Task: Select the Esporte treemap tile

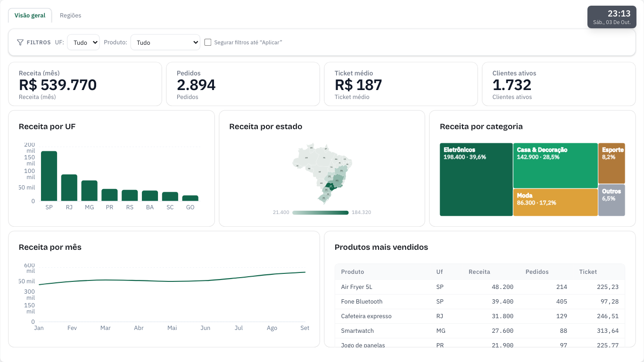Action: (611, 163)
